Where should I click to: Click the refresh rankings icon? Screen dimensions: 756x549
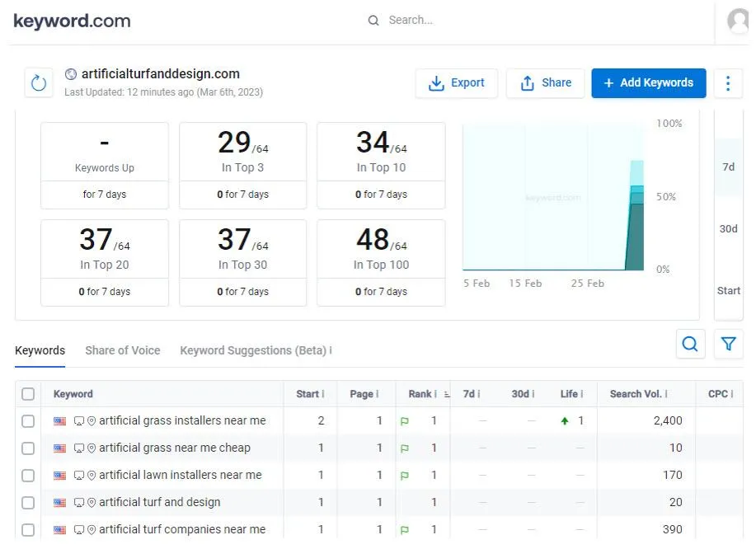tap(39, 83)
